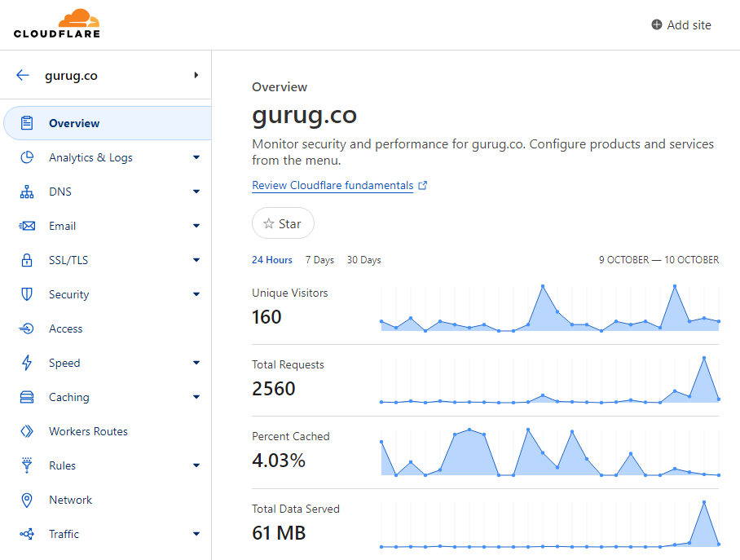Click the Total Requests label
Screen dimensions: 740x560
tap(288, 365)
